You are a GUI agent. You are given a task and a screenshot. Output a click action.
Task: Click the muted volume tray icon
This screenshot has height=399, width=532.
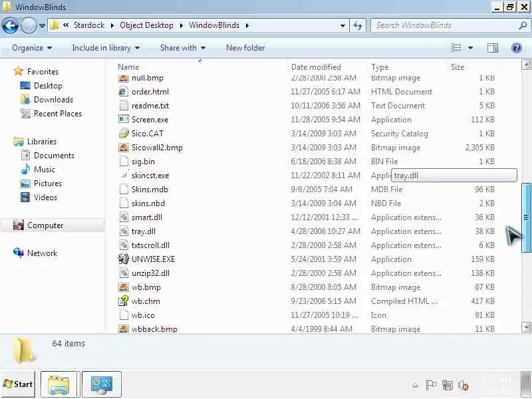coord(463,386)
